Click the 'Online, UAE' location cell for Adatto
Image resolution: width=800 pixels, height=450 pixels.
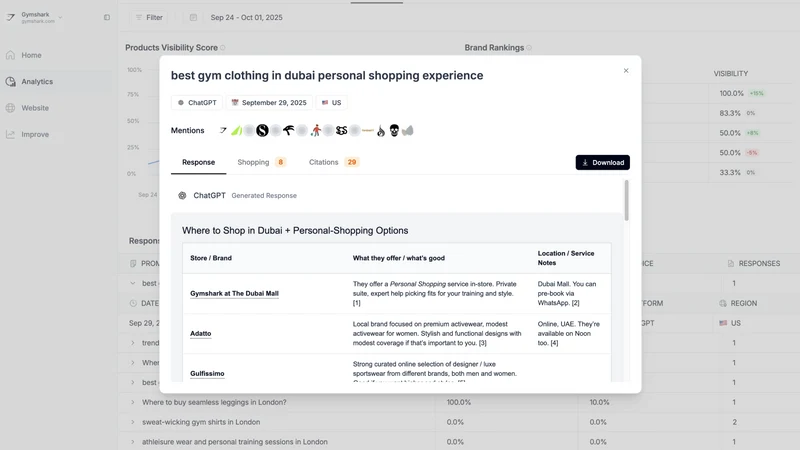pyautogui.click(x=568, y=334)
